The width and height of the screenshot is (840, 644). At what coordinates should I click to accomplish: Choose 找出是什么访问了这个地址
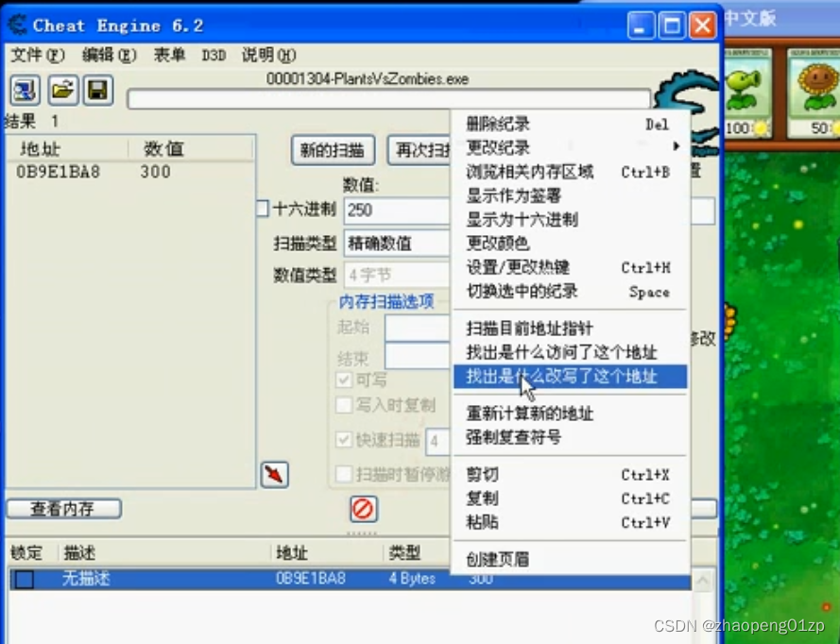(570, 352)
